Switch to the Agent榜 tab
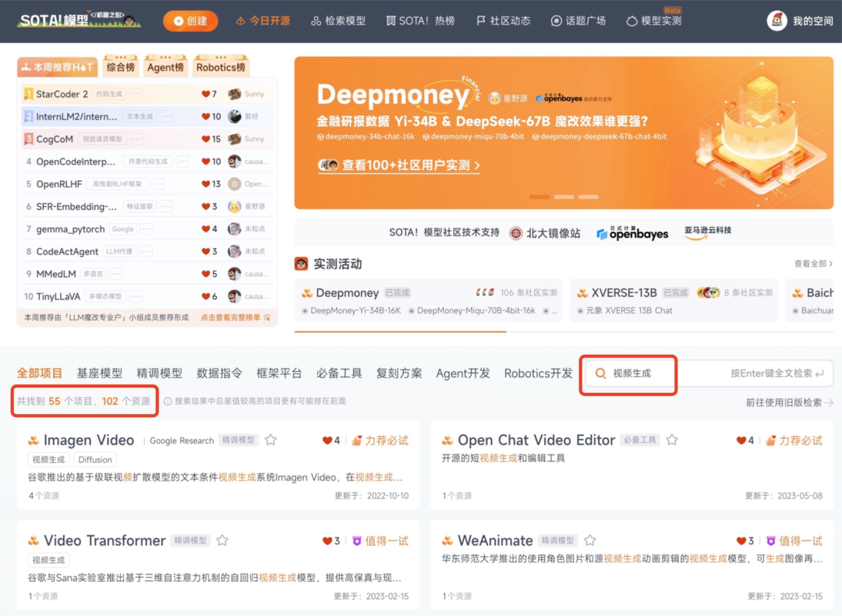Image resolution: width=842 pixels, height=616 pixels. coord(165,67)
